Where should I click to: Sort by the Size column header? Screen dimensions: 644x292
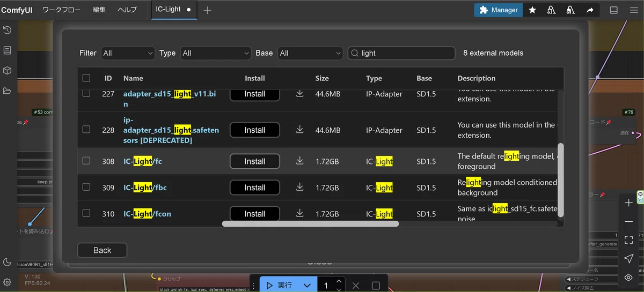(322, 78)
